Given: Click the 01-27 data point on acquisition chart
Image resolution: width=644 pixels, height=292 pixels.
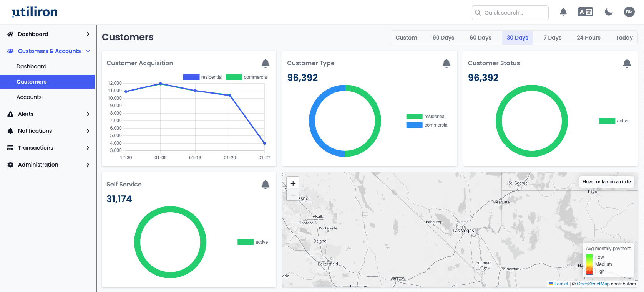Looking at the screenshot, I should point(264,143).
